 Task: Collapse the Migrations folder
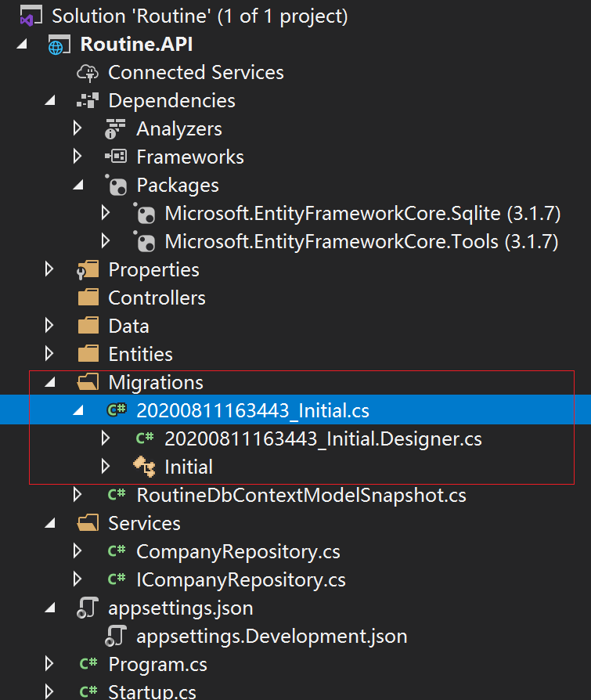(x=50, y=383)
